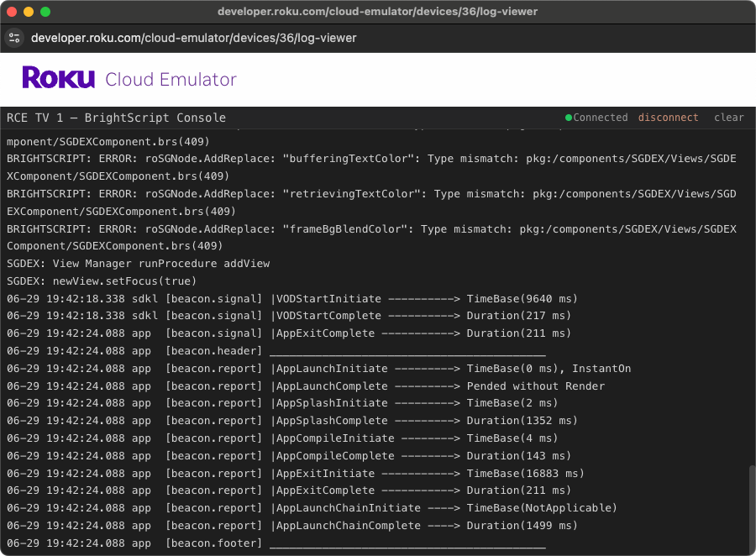756x556 pixels.
Task: Click the Connected status text
Action: 601,118
